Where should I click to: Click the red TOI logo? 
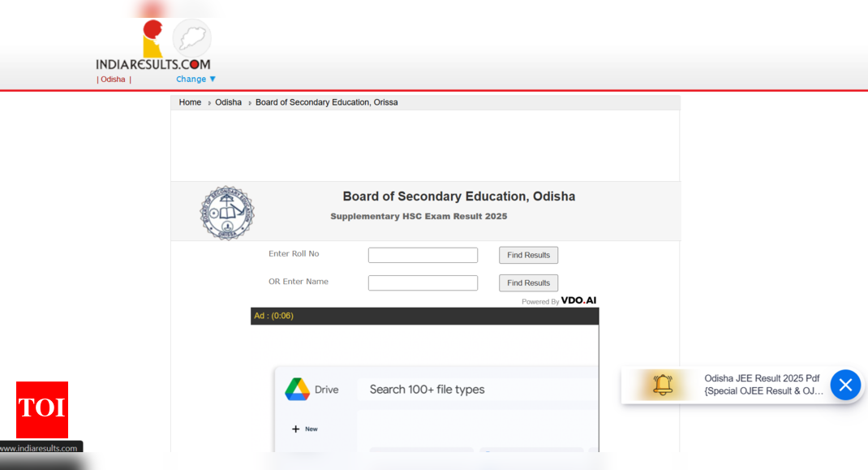click(42, 409)
